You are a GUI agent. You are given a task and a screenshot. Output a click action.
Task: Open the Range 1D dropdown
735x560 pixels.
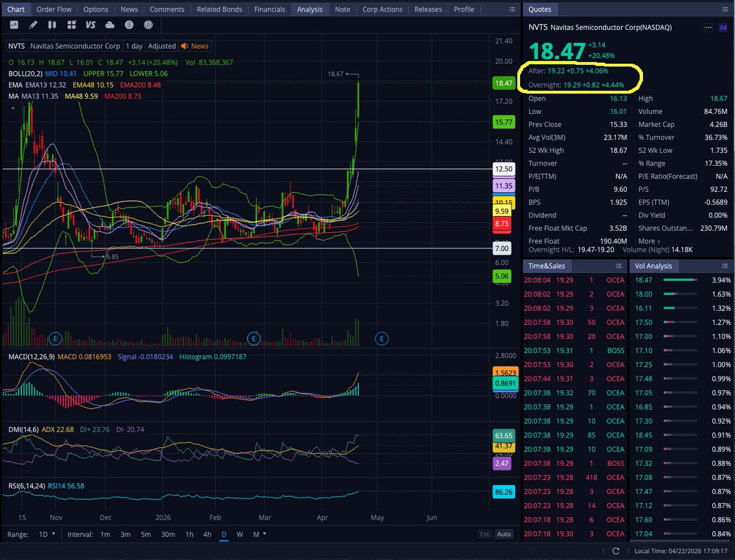click(x=48, y=534)
